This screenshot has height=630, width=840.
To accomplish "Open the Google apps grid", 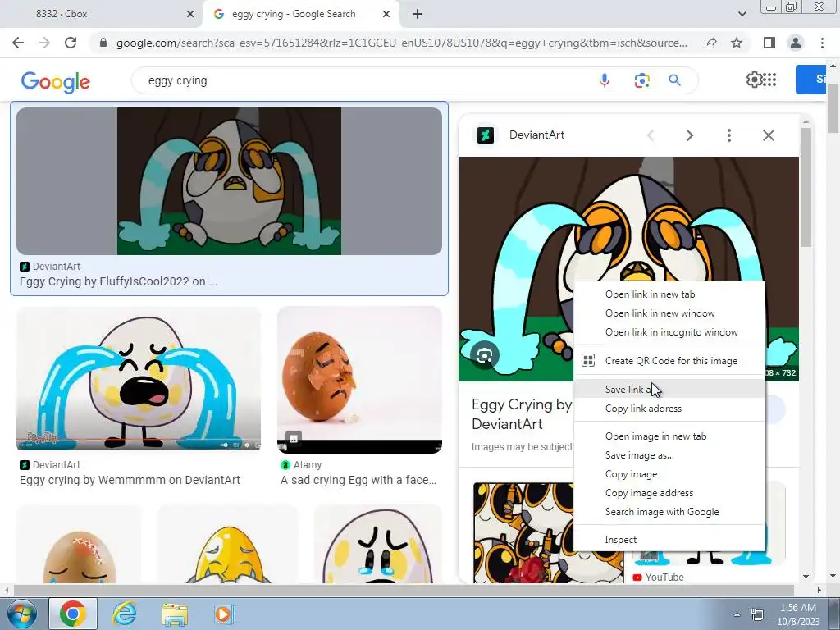I will (x=769, y=80).
